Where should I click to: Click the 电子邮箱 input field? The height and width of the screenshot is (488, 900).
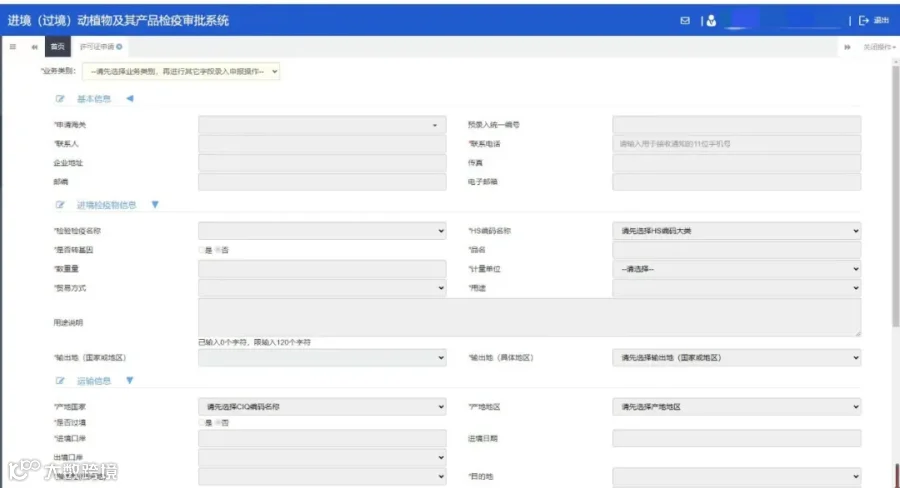736,181
